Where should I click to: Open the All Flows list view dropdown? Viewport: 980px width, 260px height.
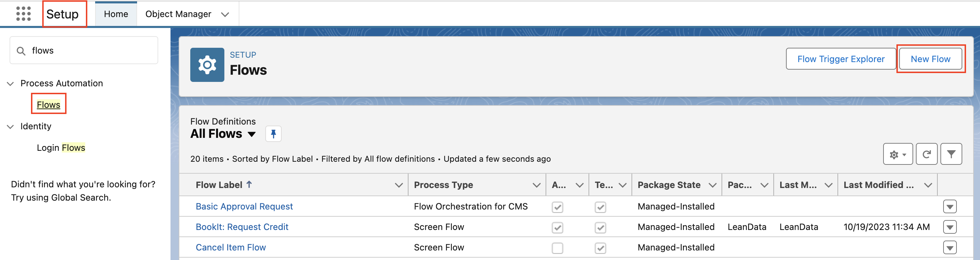(x=251, y=134)
